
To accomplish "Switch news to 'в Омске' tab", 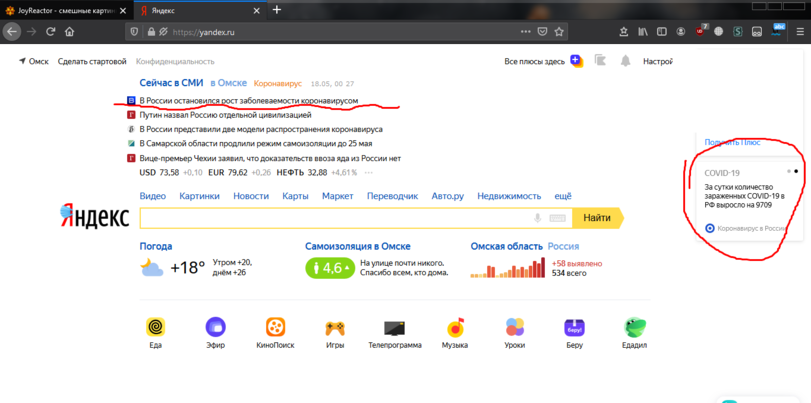I will (228, 84).
